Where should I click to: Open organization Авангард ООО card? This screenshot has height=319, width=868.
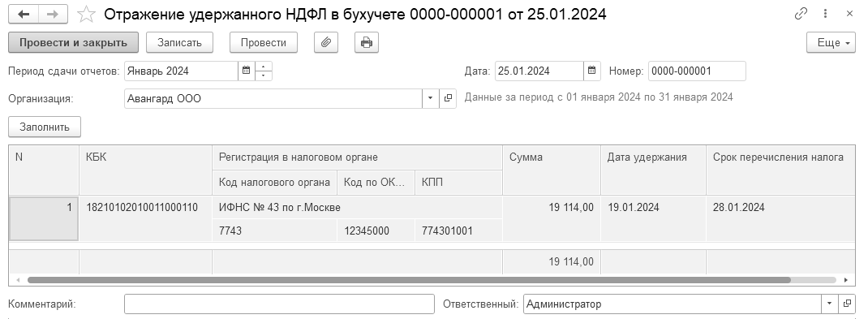point(448,98)
